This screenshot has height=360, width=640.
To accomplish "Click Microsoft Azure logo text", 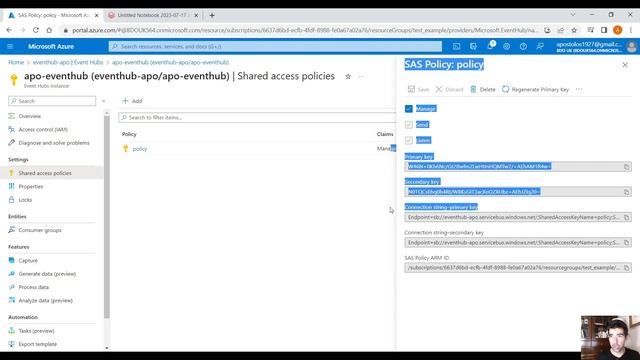I will click(51, 47).
